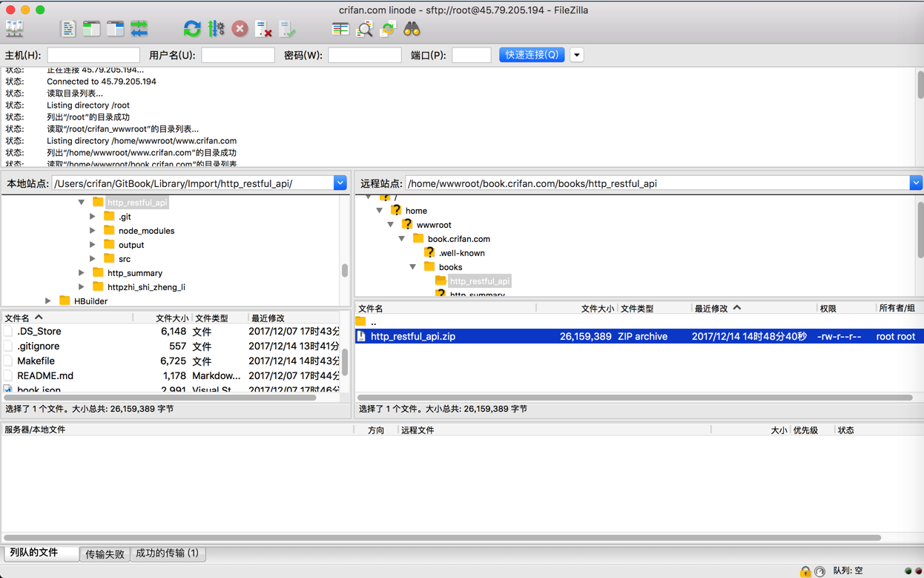Toggle synchronized browsing icon

[x=388, y=29]
